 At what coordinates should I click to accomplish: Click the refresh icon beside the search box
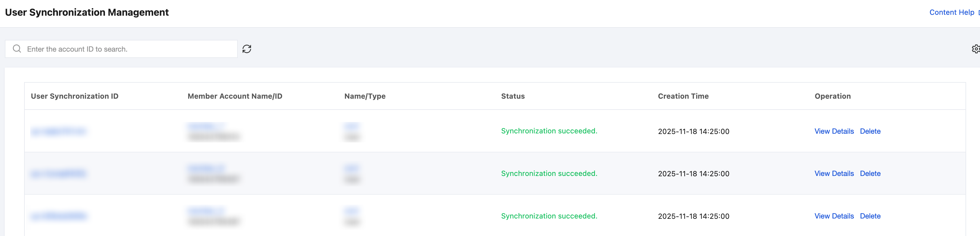point(247,49)
